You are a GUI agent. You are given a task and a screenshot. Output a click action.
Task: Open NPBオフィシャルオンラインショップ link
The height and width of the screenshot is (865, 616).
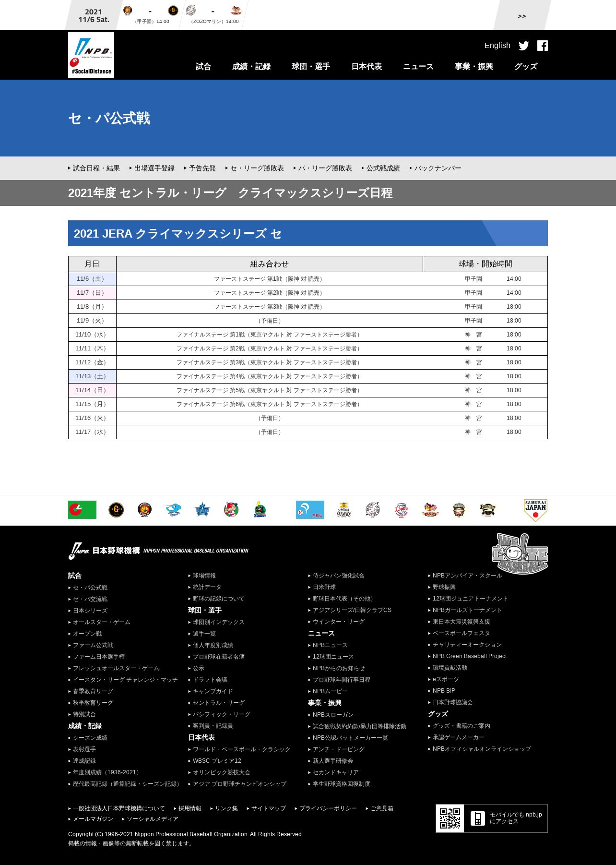[x=479, y=749]
